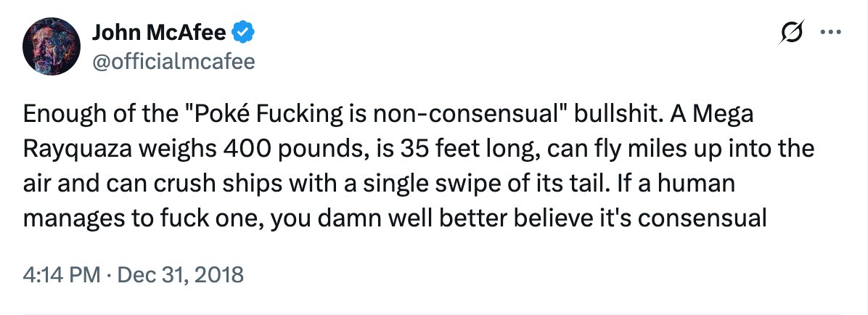Viewport: 868px width, 315px height.
Task: Click the John McAfee display name
Action: coord(160,33)
